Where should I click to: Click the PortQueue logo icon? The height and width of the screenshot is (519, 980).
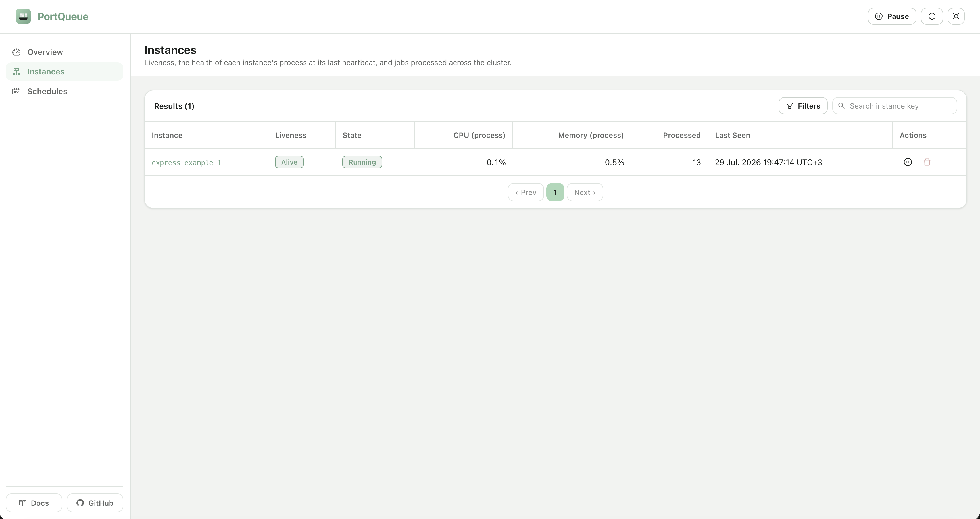[23, 16]
